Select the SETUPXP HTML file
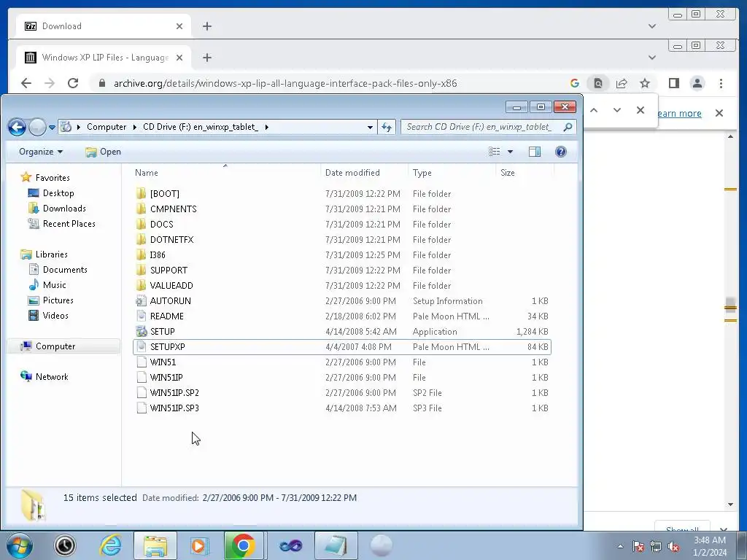 [341, 346]
